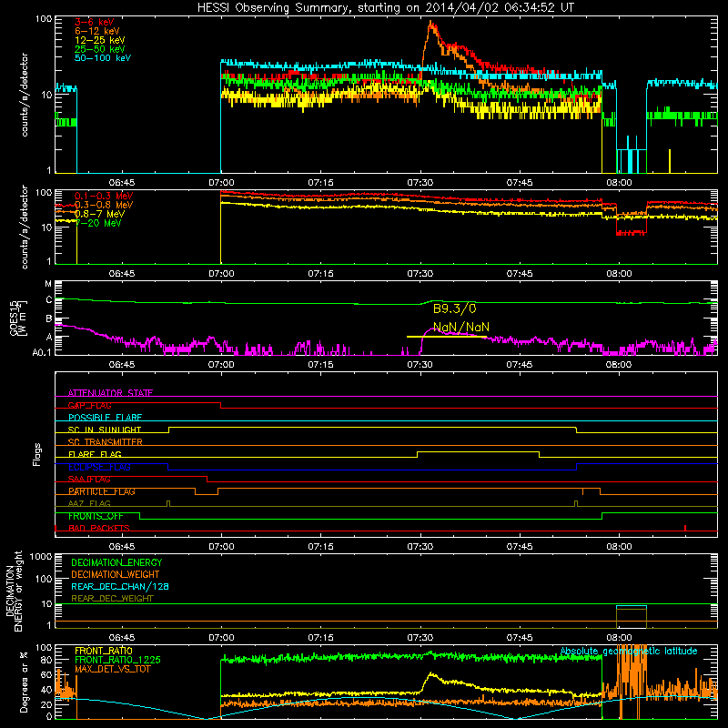The image size is (728, 728).
Task: Click the FRONT_RATIO_1225 legend label
Action: [118, 660]
